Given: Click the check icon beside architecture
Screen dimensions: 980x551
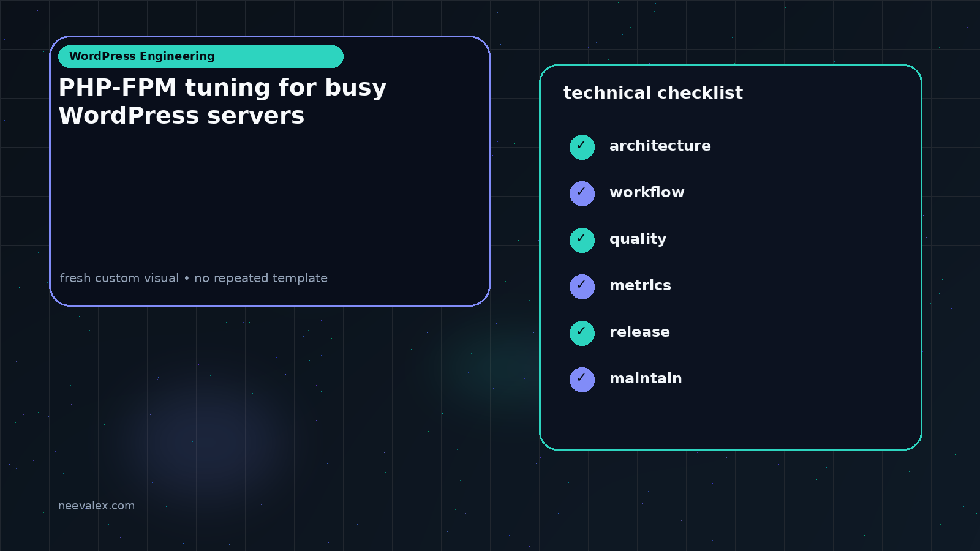Looking at the screenshot, I should point(582,147).
